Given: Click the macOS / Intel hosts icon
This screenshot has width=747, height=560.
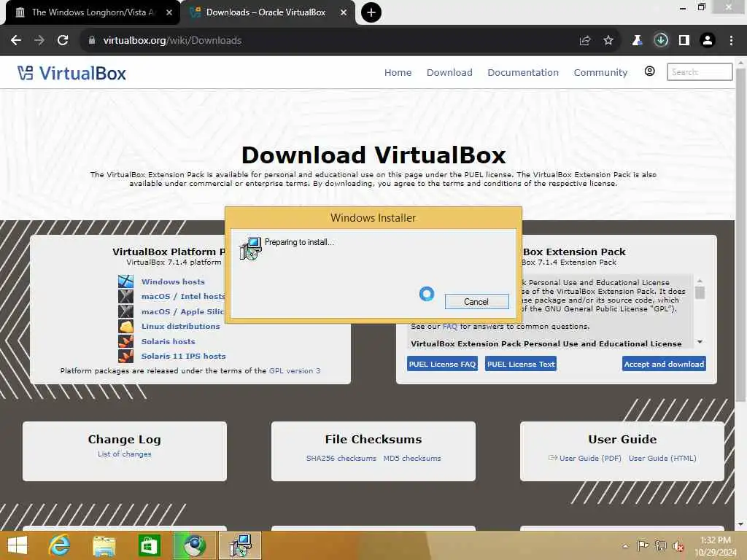Looking at the screenshot, I should pos(125,296).
